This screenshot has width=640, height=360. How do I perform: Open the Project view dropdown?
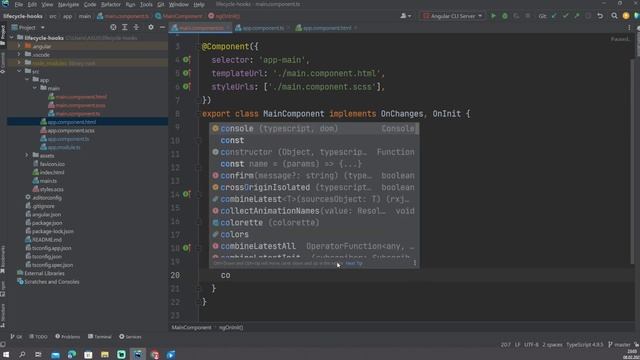click(28, 27)
